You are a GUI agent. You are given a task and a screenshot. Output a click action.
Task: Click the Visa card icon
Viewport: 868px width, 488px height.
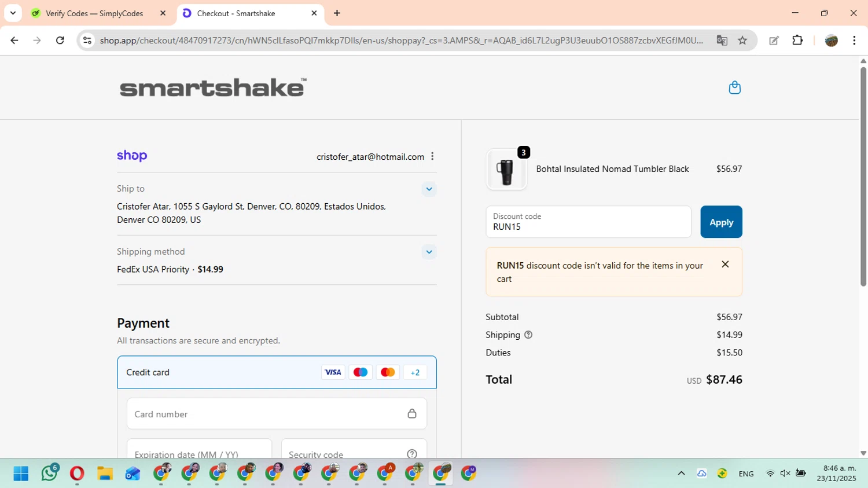click(x=333, y=372)
